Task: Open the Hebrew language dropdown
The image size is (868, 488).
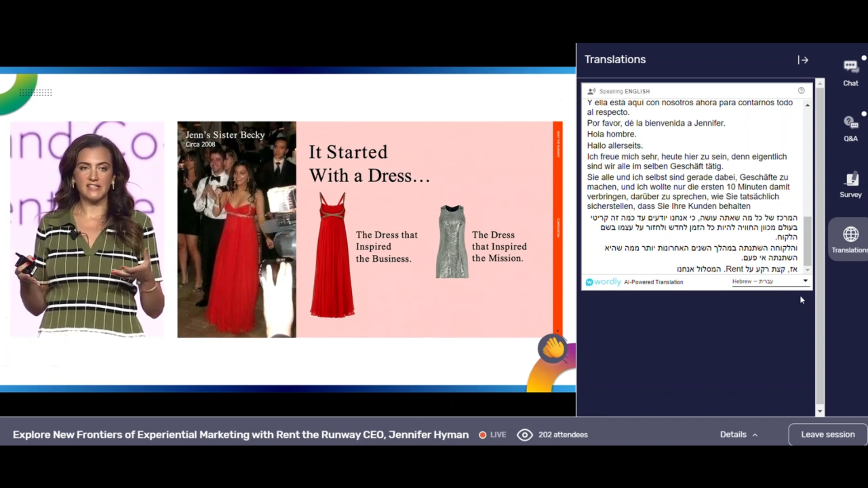Action: click(x=770, y=281)
